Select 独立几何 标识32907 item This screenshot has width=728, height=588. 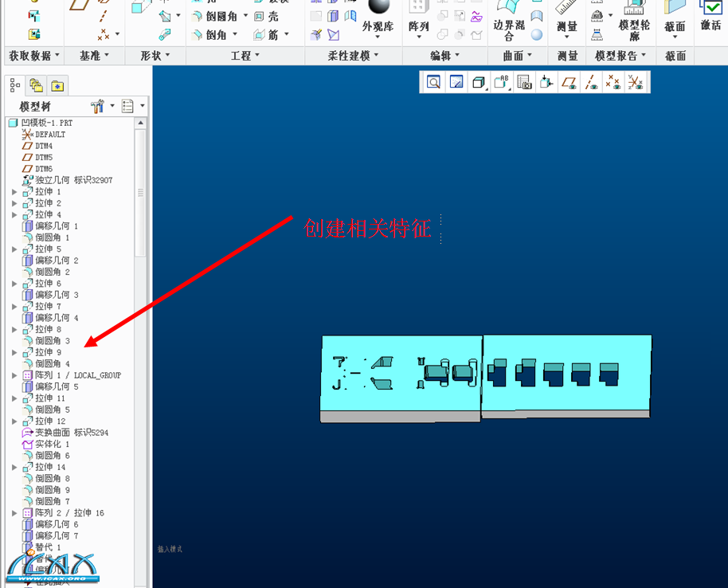(x=68, y=180)
